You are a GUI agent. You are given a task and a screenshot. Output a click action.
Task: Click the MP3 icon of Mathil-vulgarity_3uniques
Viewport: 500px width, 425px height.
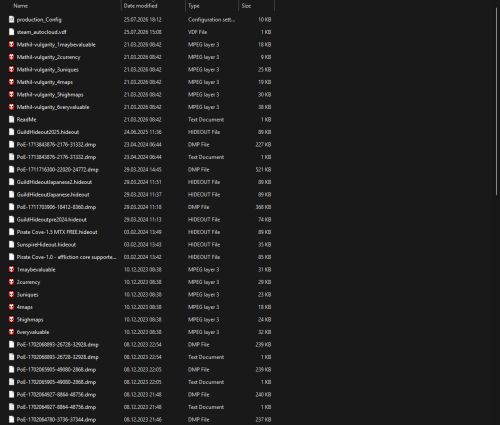point(11,70)
